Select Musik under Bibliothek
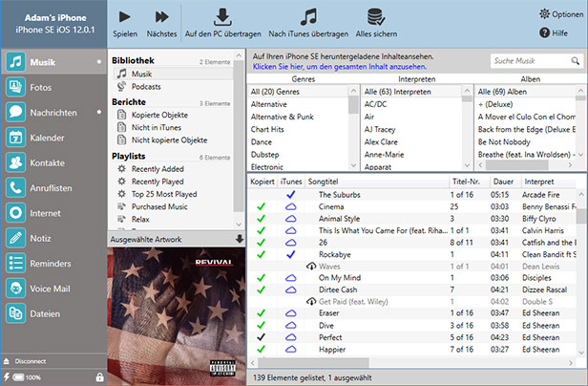This screenshot has width=588, height=386. [x=173, y=74]
